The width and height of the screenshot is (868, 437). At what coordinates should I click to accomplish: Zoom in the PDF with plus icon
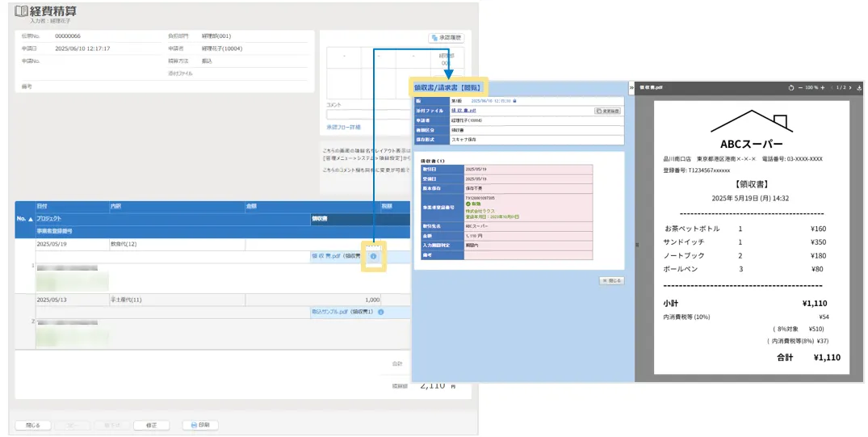pyautogui.click(x=822, y=87)
